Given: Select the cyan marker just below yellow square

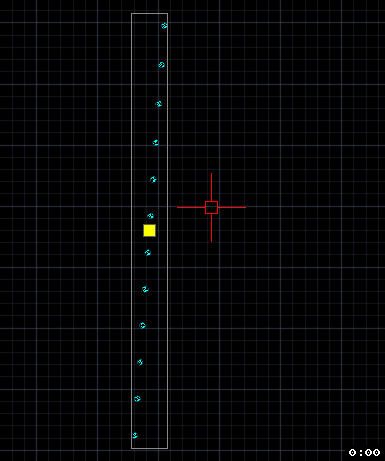Looking at the screenshot, I should (148, 253).
